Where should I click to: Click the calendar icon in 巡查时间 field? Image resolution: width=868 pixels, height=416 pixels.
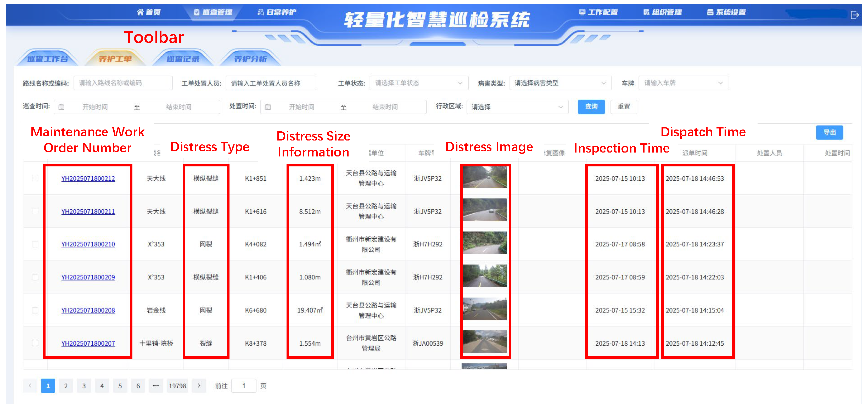click(x=61, y=107)
